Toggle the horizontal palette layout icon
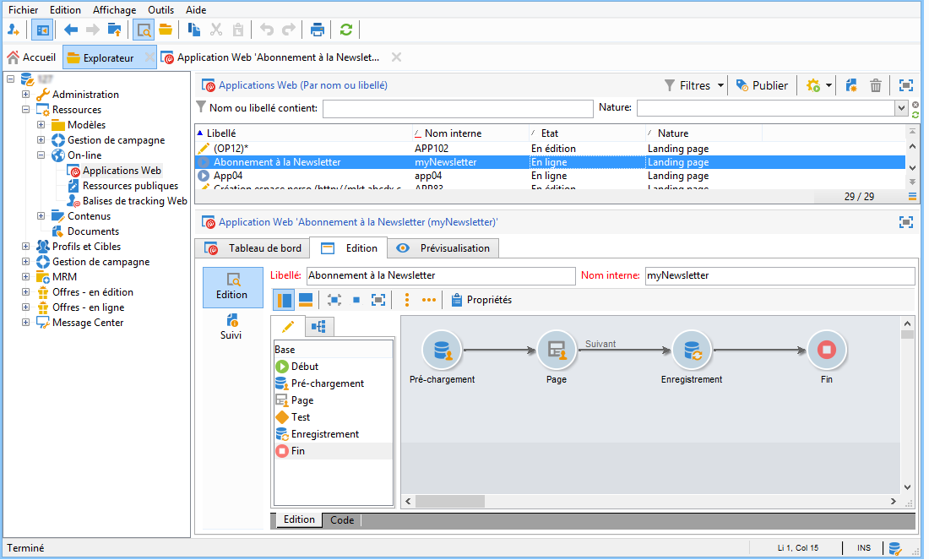 (x=306, y=300)
